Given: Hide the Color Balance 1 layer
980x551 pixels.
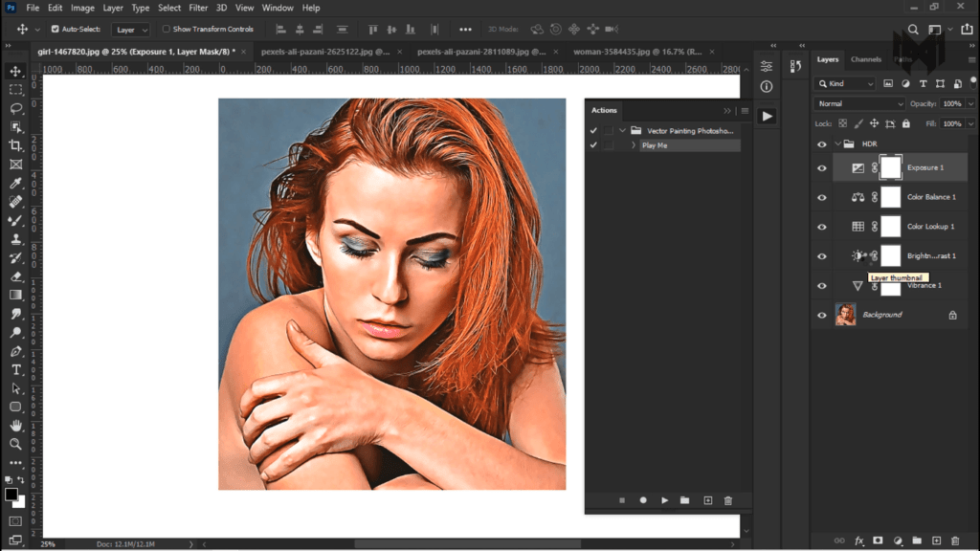Looking at the screenshot, I should click(822, 197).
